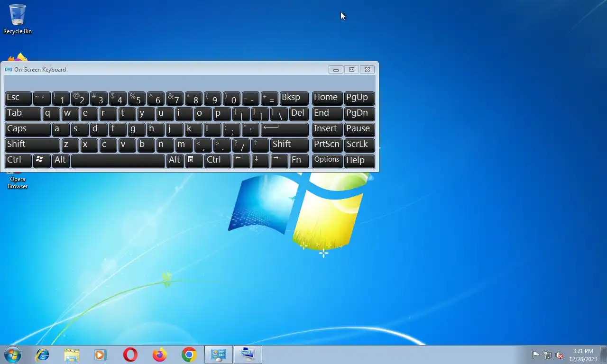Click the PgUp key
The width and height of the screenshot is (607, 364).
(359, 98)
